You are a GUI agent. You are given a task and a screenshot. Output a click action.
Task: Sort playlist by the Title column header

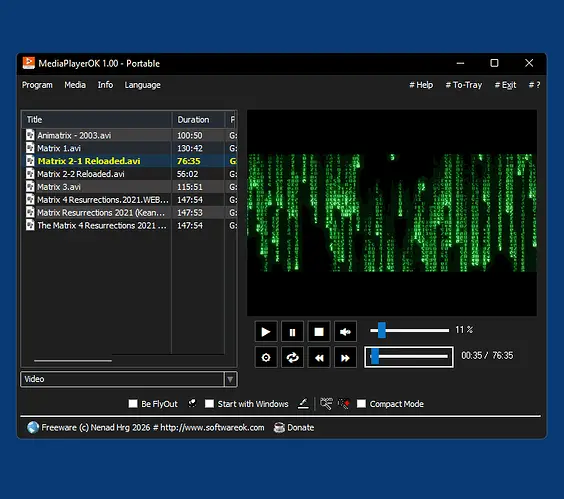pyautogui.click(x=97, y=119)
